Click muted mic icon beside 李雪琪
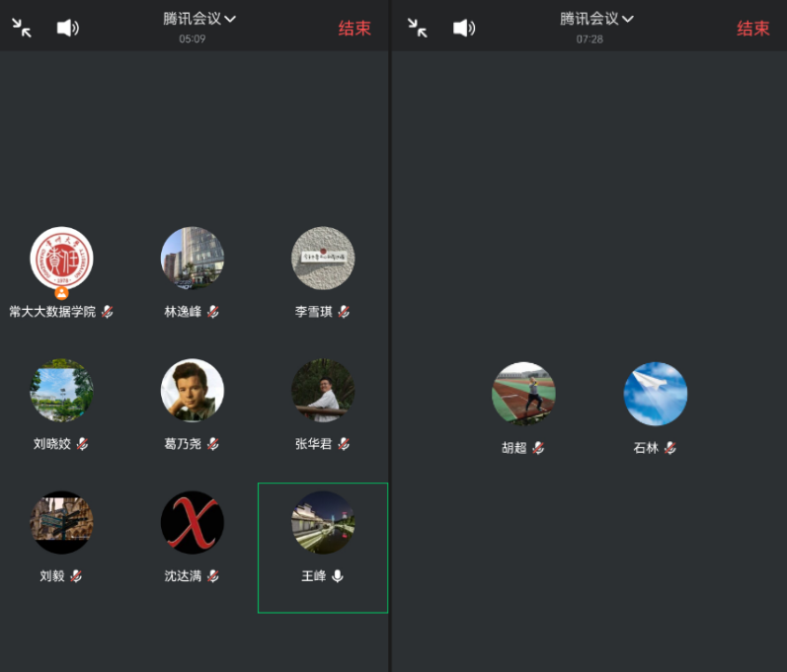This screenshot has width=787, height=672. coord(344,312)
